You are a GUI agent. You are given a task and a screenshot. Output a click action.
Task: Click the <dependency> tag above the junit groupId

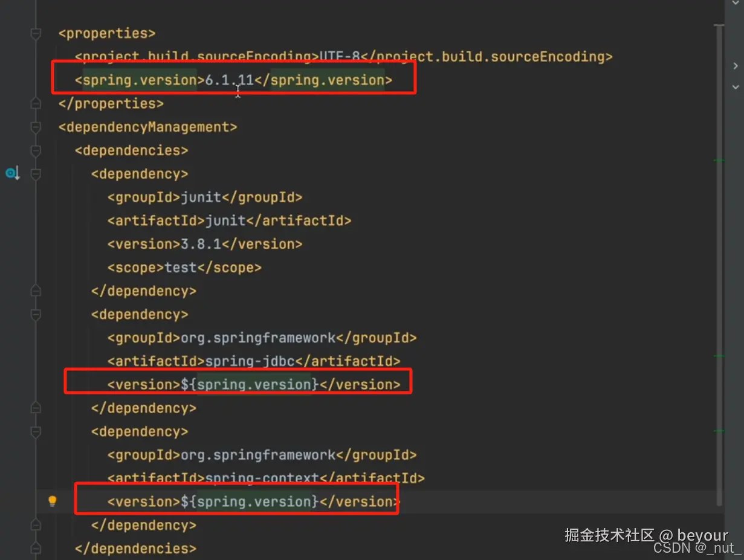140,174
